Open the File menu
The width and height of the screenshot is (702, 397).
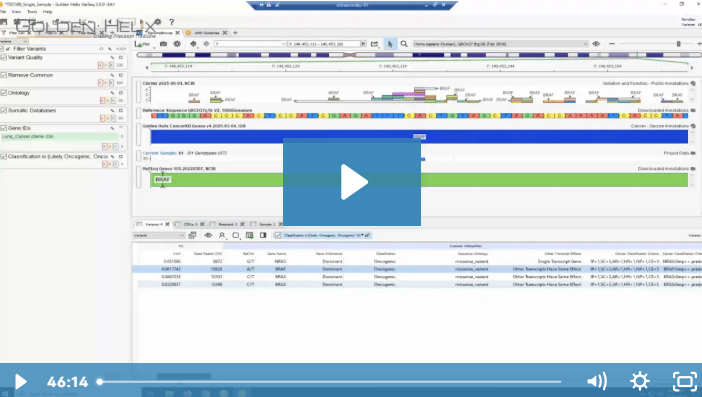pyautogui.click(x=3, y=12)
